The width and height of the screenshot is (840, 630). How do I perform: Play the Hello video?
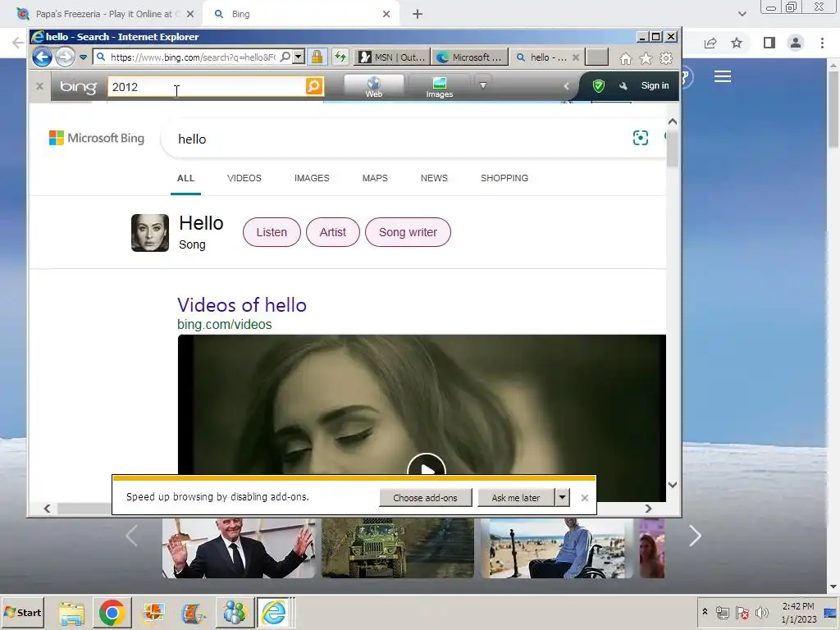(x=427, y=466)
